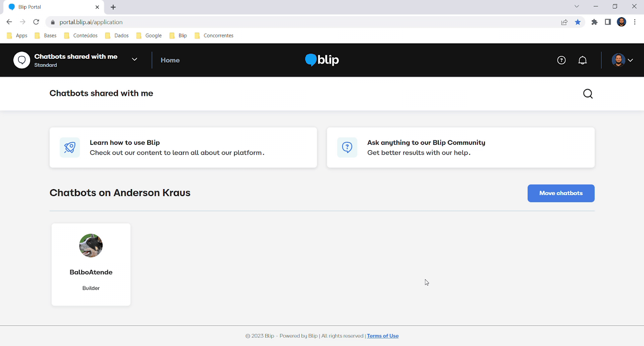This screenshot has width=644, height=346.
Task: Open the Terms of Use link
Action: tap(382, 336)
